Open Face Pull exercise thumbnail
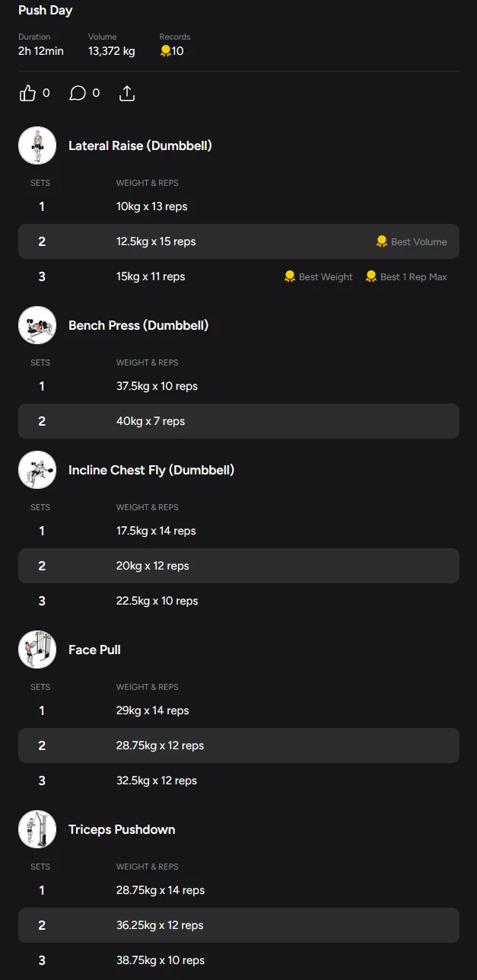The image size is (477, 980). pyautogui.click(x=37, y=650)
